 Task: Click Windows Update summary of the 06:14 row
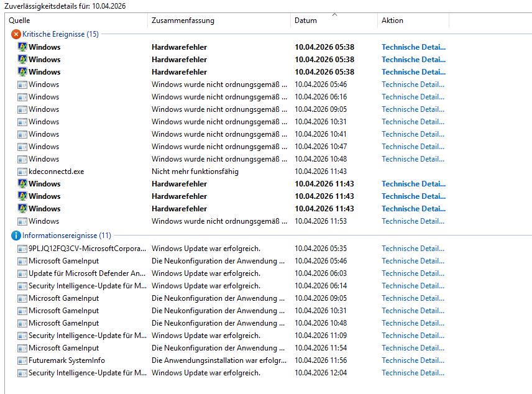tap(206, 286)
